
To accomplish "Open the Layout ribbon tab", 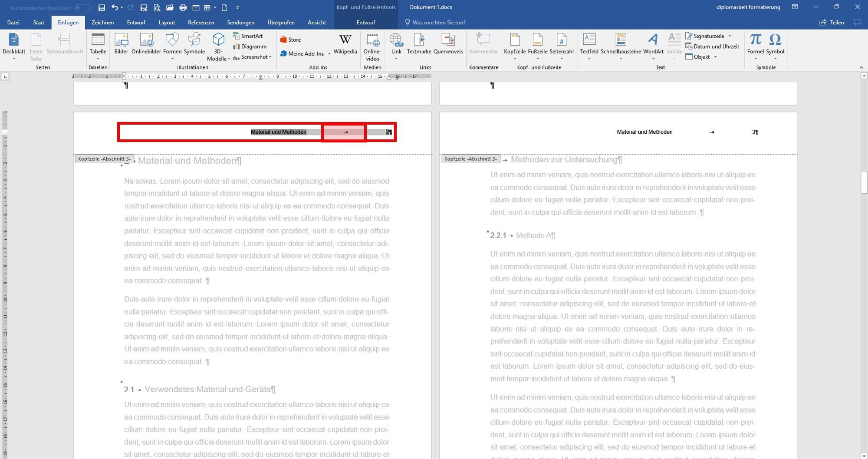I will pyautogui.click(x=167, y=23).
